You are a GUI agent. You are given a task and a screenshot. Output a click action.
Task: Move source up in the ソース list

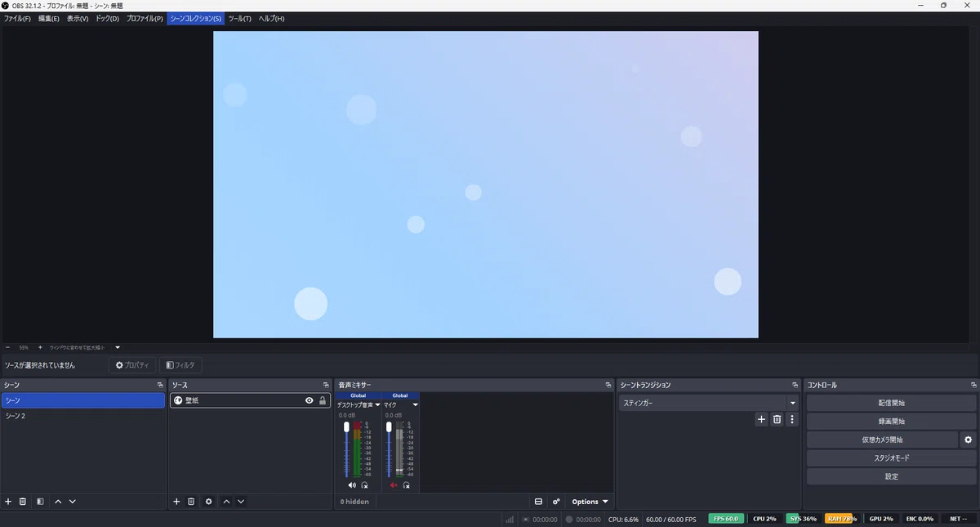click(x=226, y=502)
